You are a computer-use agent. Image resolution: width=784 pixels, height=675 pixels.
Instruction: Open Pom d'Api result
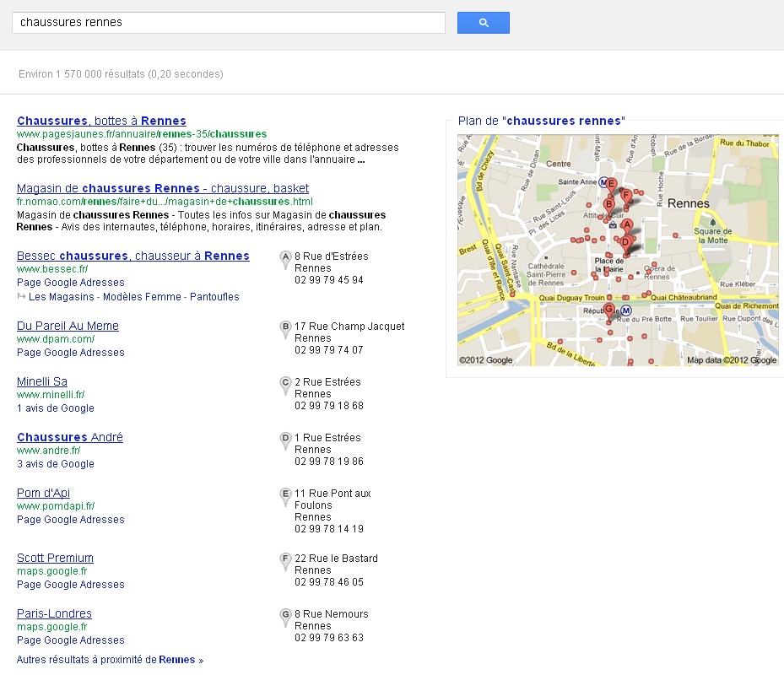(44, 493)
